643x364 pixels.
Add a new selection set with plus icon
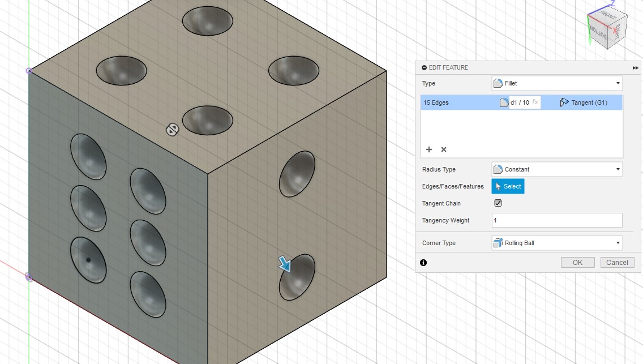click(429, 149)
